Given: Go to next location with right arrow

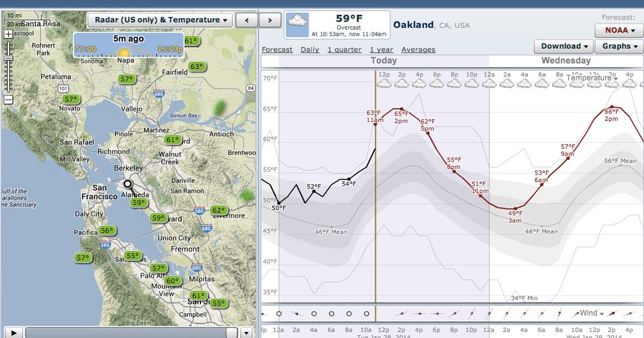Looking at the screenshot, I should pyautogui.click(x=269, y=20).
